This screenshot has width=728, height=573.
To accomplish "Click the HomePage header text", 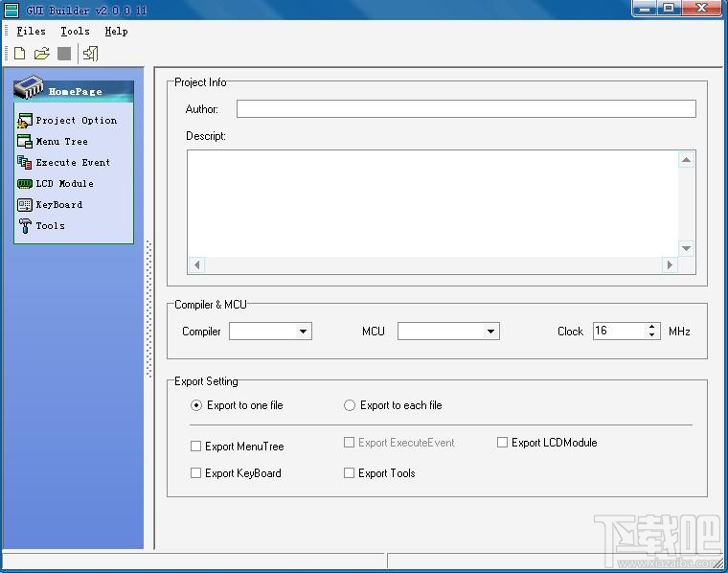I will point(76,91).
